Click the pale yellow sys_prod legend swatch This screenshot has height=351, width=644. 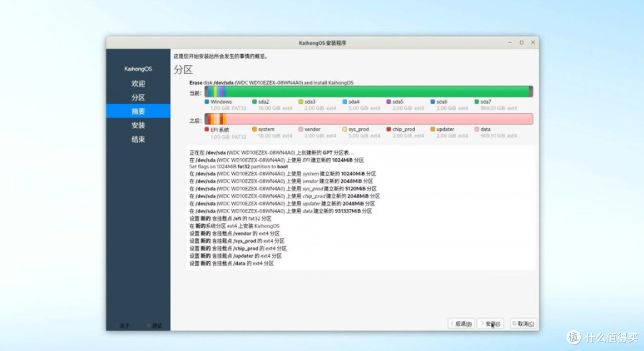[345, 129]
